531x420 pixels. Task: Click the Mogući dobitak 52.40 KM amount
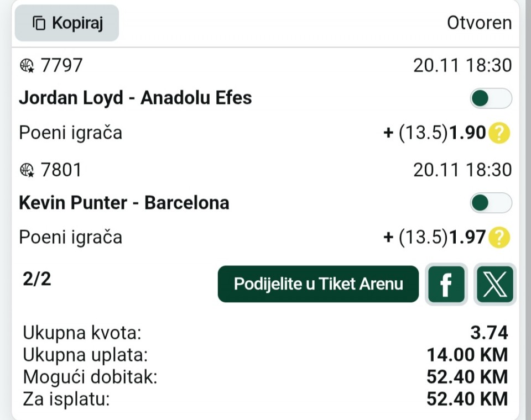click(x=467, y=377)
